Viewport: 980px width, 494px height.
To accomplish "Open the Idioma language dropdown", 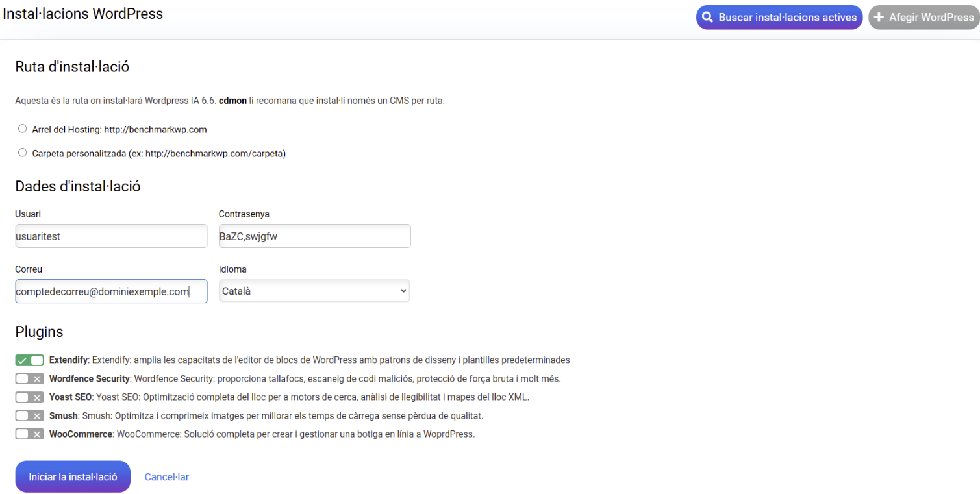I will click(314, 291).
